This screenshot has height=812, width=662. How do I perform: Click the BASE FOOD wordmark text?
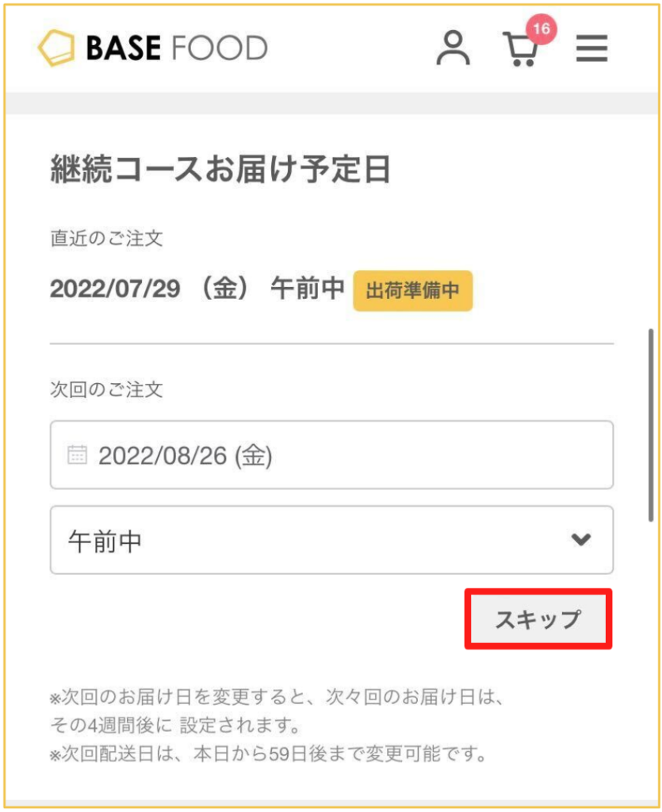tap(176, 48)
